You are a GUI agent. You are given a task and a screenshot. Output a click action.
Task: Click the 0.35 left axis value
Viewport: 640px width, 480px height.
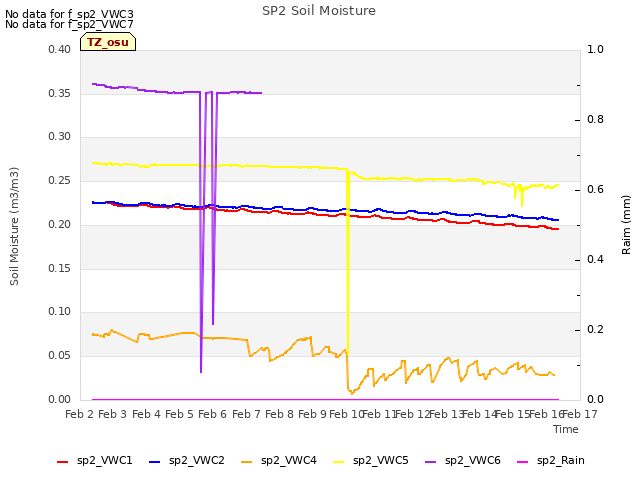pyautogui.click(x=59, y=93)
